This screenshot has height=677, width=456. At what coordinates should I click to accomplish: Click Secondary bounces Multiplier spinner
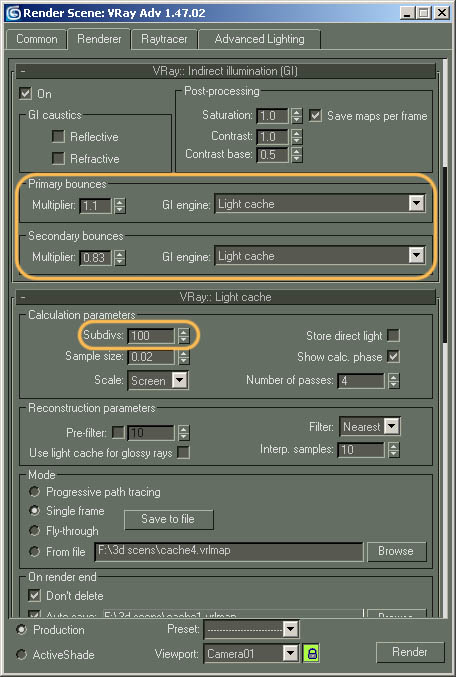click(x=120, y=258)
